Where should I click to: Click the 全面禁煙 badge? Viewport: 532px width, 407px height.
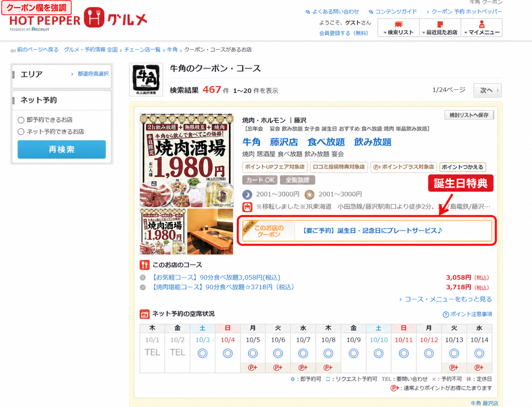pyautogui.click(x=298, y=180)
